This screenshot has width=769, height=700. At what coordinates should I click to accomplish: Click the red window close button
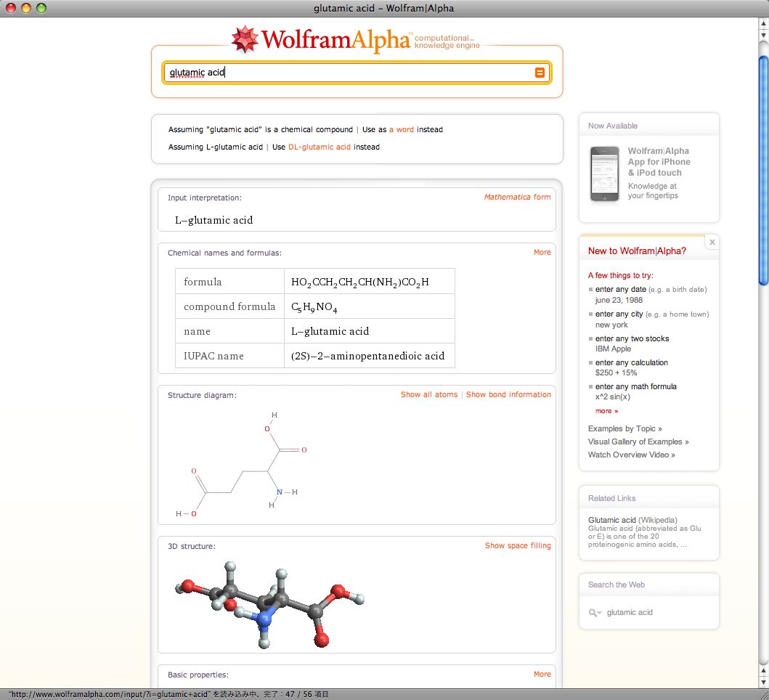[x=10, y=8]
